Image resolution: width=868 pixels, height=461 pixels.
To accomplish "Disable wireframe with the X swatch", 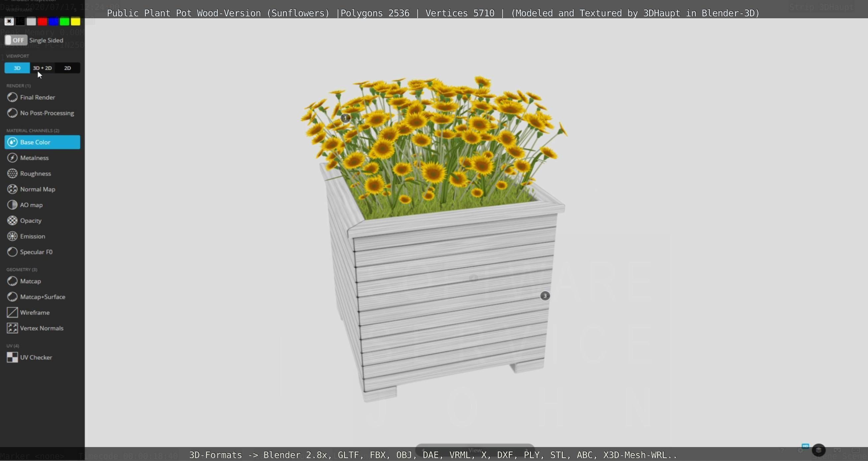I will pos(9,22).
